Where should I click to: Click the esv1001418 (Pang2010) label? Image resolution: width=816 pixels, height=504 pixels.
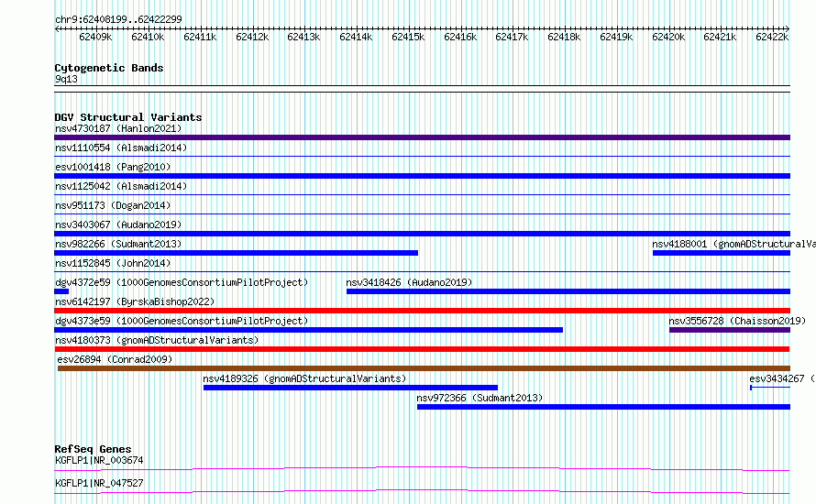(x=113, y=167)
